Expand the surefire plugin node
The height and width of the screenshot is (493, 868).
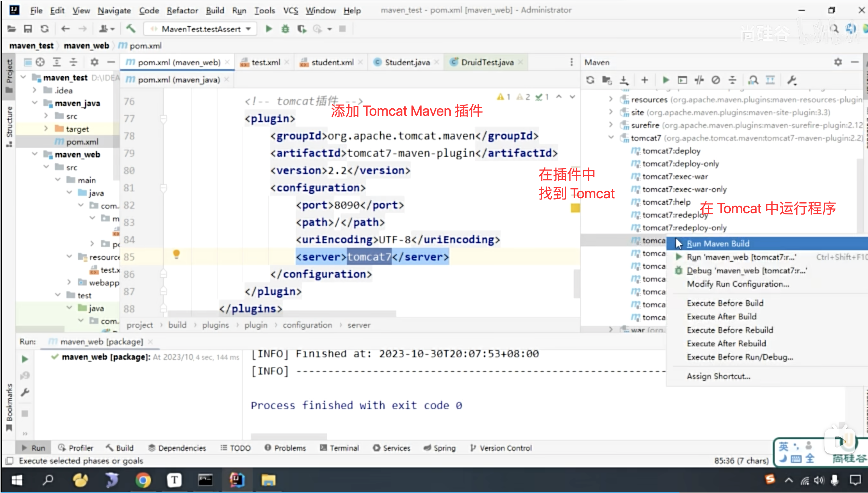coord(611,125)
